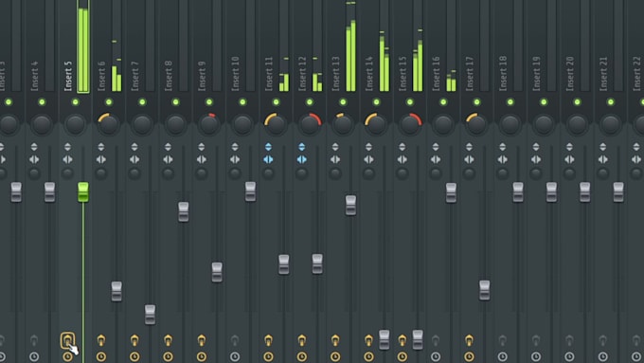The height and width of the screenshot is (363, 644).
Task: Select the Insert 10 track label
Action: click(x=235, y=74)
